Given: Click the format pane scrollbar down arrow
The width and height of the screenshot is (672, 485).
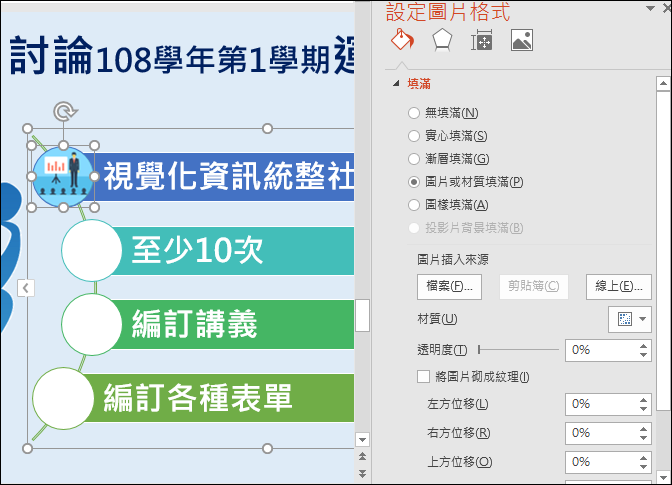Looking at the screenshot, I should point(663,476).
